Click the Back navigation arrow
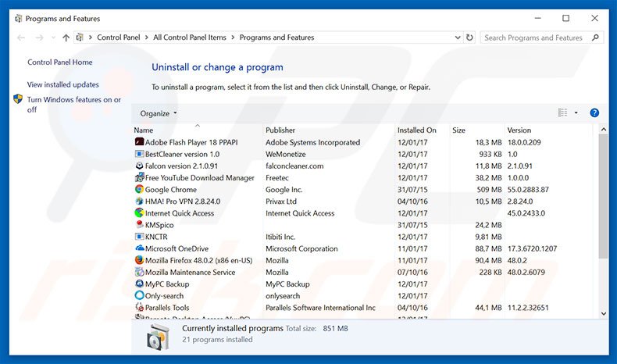The width and height of the screenshot is (617, 364). tap(21, 37)
